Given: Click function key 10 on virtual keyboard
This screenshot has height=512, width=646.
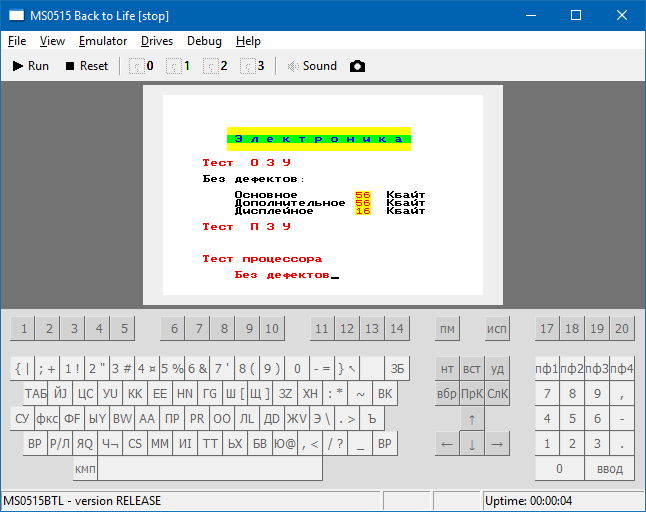Looking at the screenshot, I should 272,328.
